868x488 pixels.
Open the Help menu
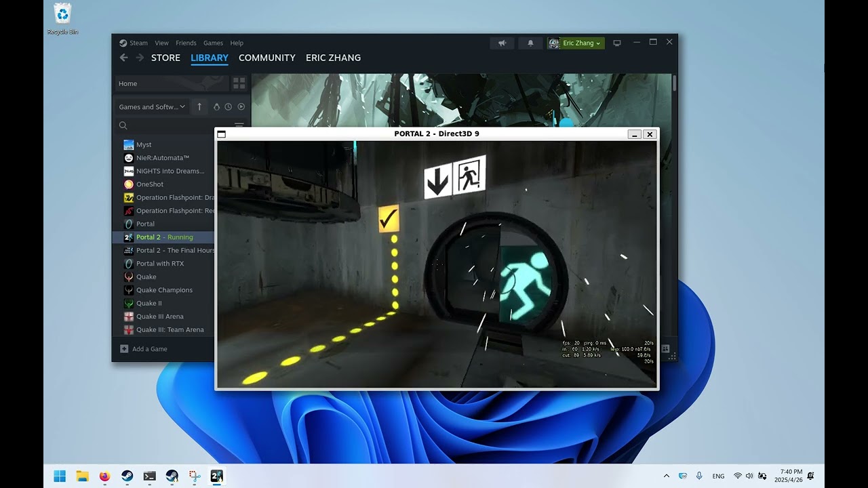(237, 43)
